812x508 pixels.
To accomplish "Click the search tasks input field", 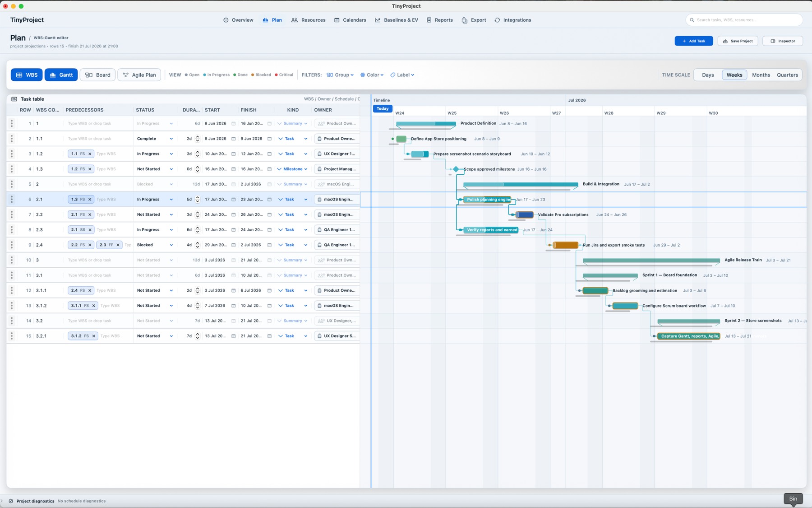I will pyautogui.click(x=744, y=20).
